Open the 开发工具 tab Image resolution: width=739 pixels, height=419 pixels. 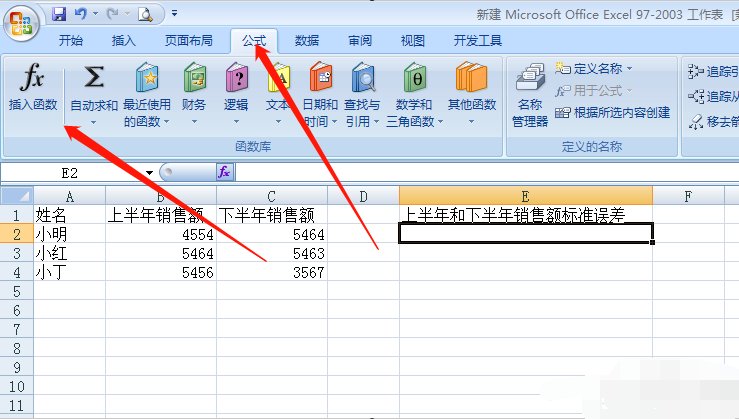[x=477, y=41]
